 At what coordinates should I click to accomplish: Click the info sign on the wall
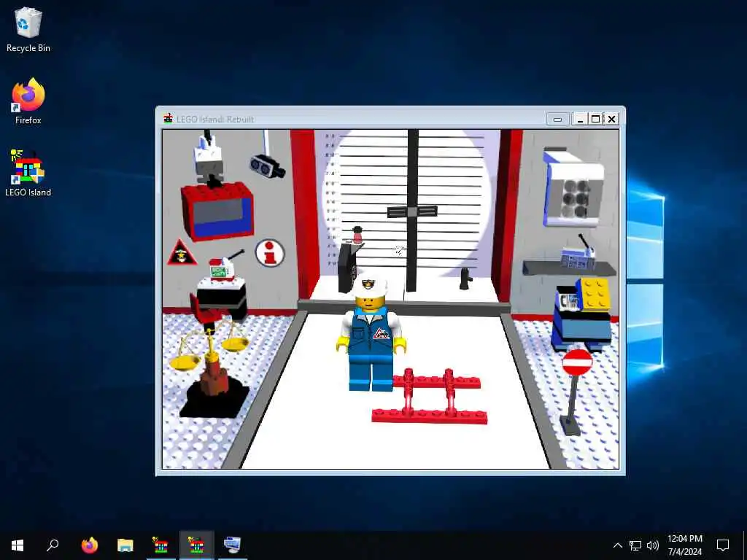pos(270,253)
